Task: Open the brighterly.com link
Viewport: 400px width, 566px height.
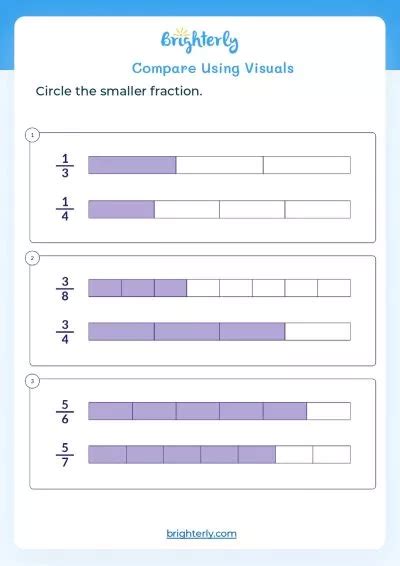Action: 201,534
